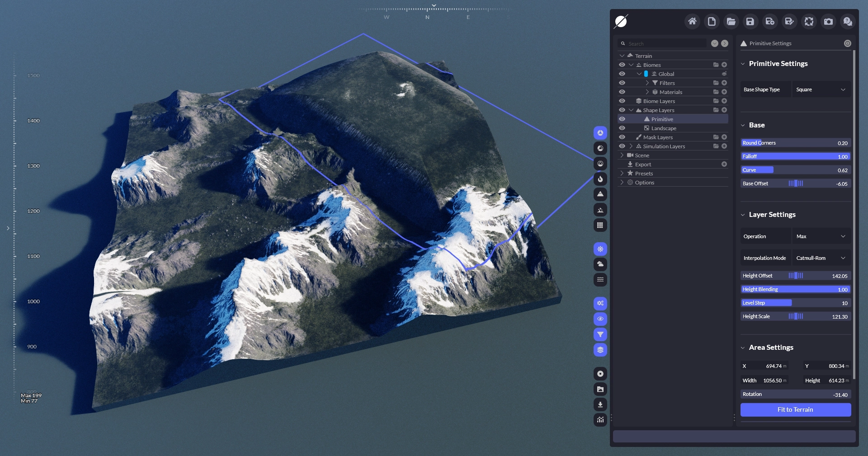868x456 pixels.
Task: Toggle visibility of the Primitive layer
Action: [622, 119]
